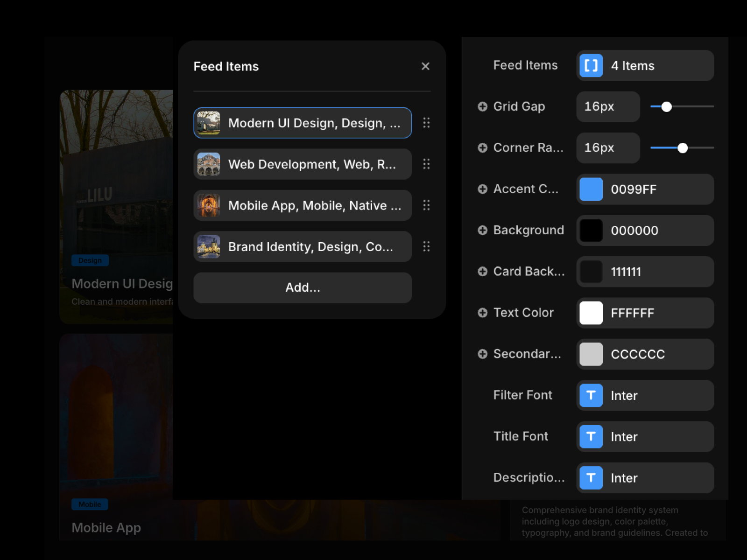Click the Mobile App item thumbnail

pos(209,205)
